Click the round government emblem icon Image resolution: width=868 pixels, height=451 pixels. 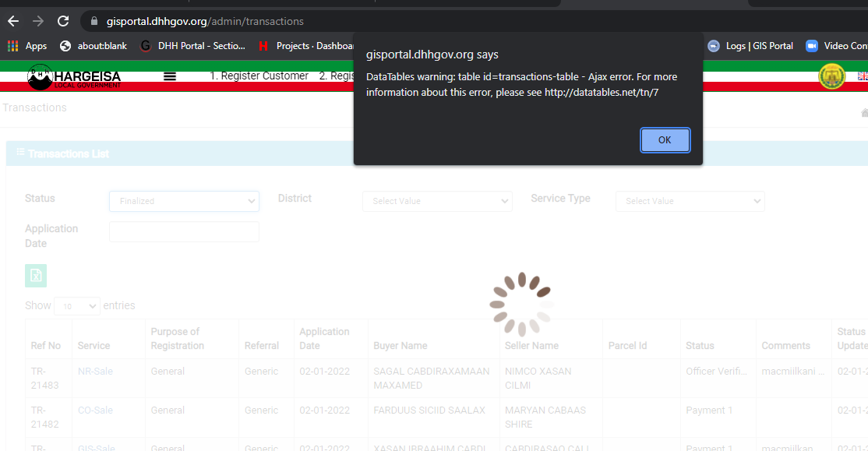(831, 76)
